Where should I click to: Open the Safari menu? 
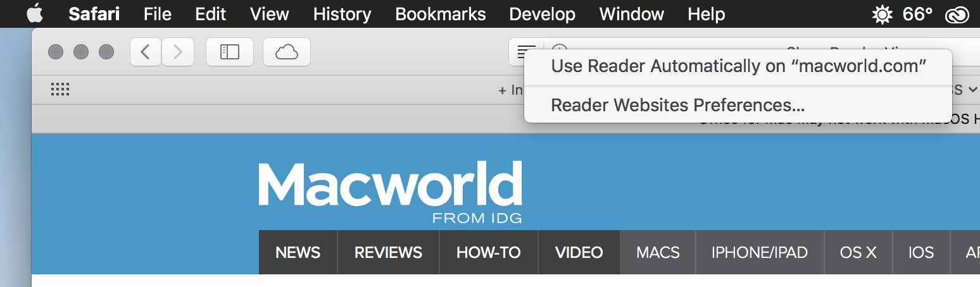point(94,14)
